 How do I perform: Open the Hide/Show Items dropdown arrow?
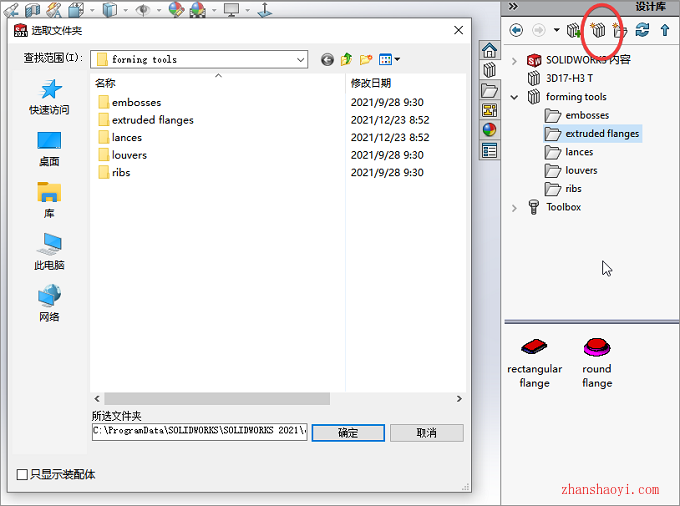click(x=159, y=10)
